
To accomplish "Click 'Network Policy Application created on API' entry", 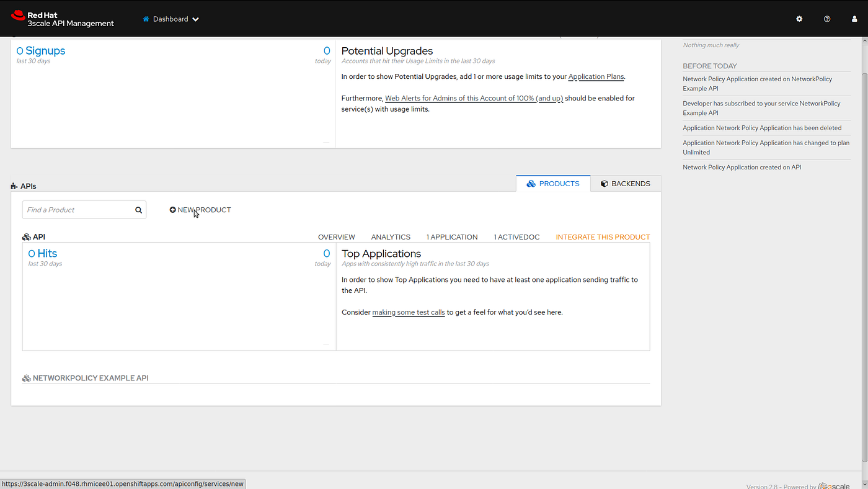I will 742,167.
